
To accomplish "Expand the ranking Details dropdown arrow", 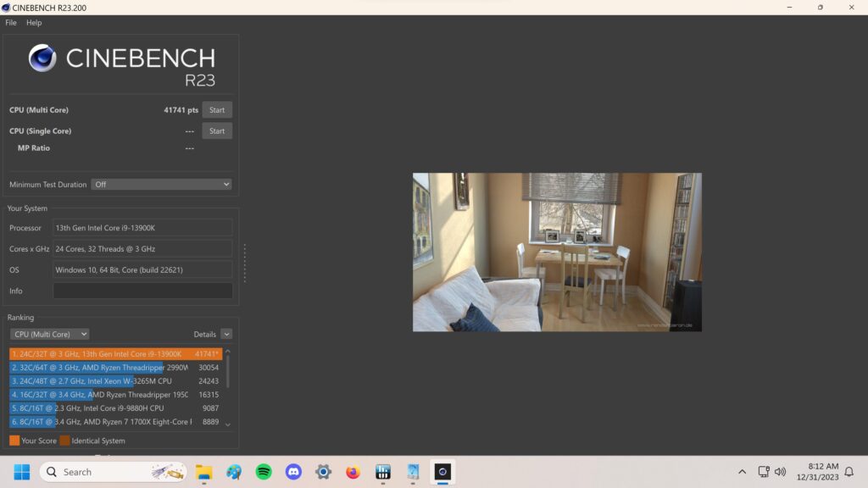I will 226,334.
